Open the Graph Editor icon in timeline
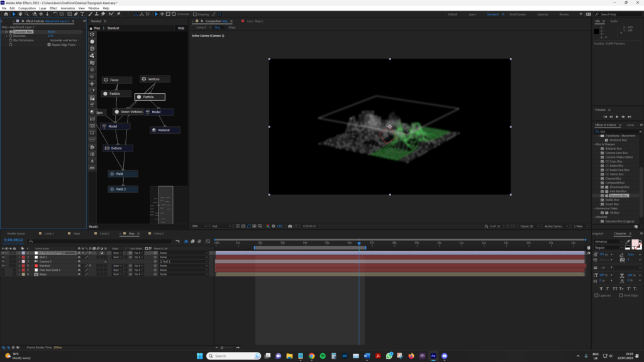This screenshot has width=644, height=362. tap(208, 241)
